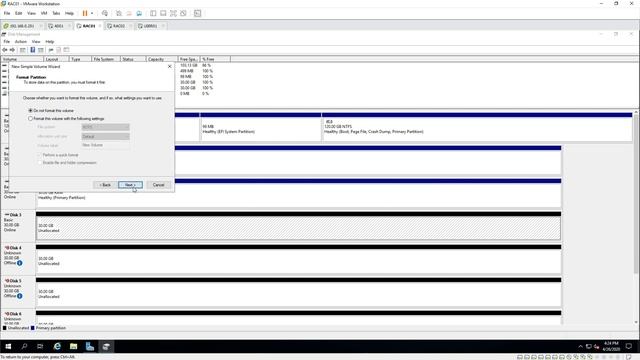This screenshot has height=360, width=640.
Task: Select the 99 MB EFI System Partition
Action: click(x=260, y=129)
